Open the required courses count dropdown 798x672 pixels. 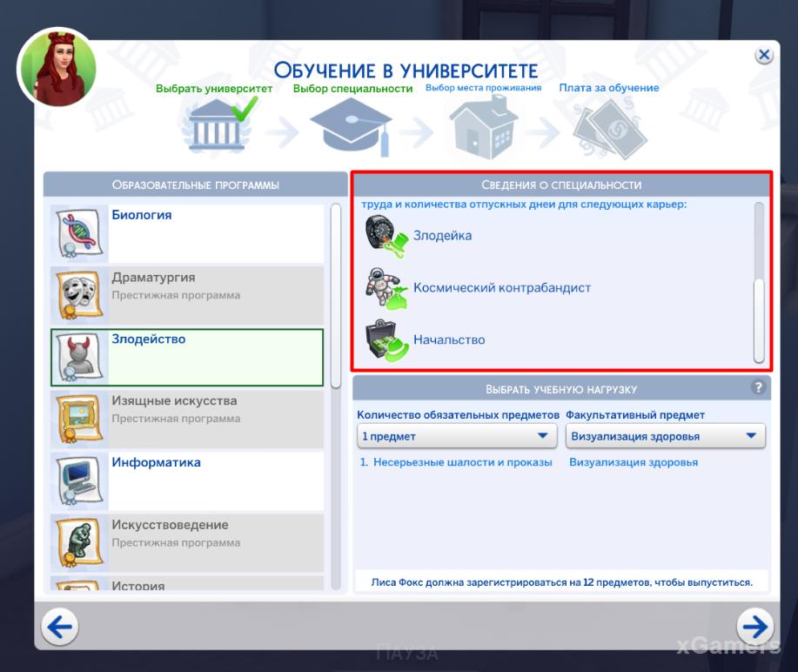457,436
